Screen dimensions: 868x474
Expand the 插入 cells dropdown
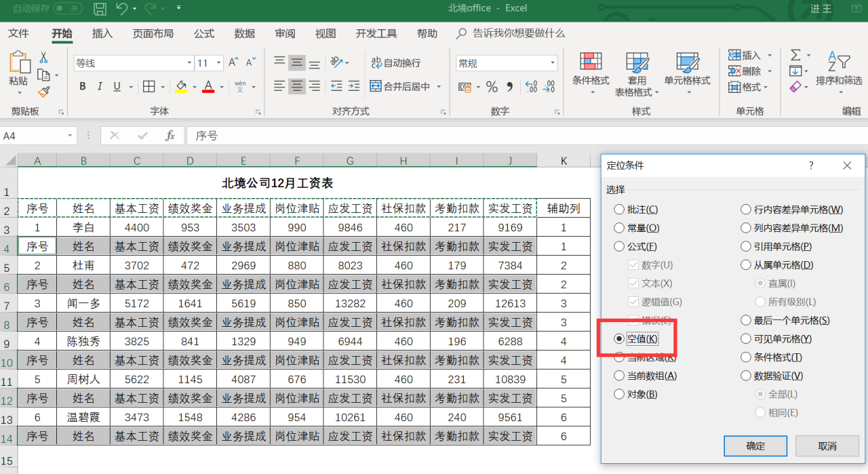click(768, 56)
